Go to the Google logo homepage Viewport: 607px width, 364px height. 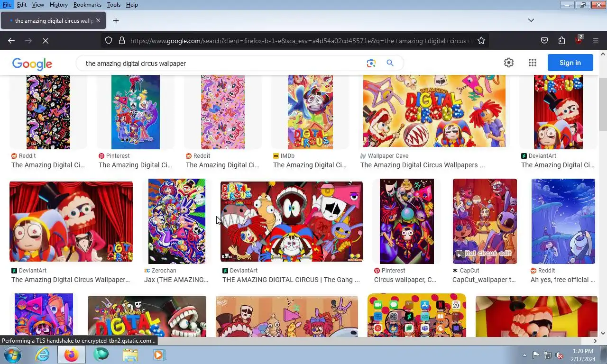(x=32, y=64)
